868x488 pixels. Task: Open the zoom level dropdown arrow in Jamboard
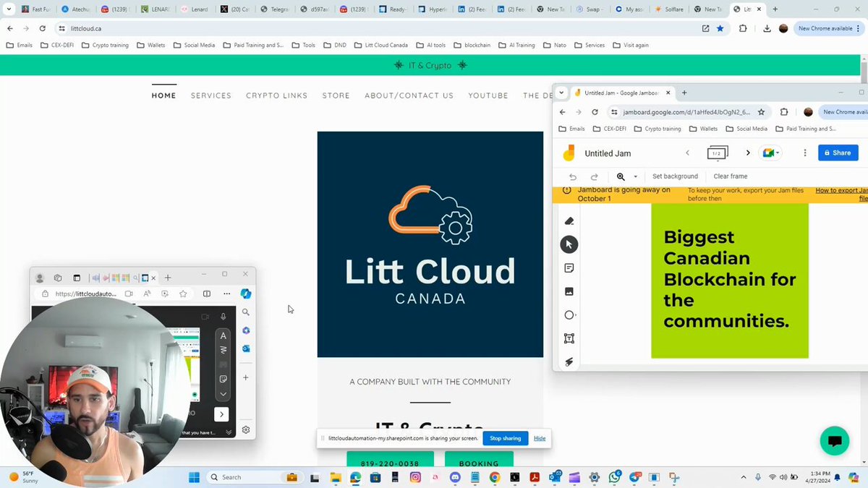pyautogui.click(x=636, y=176)
